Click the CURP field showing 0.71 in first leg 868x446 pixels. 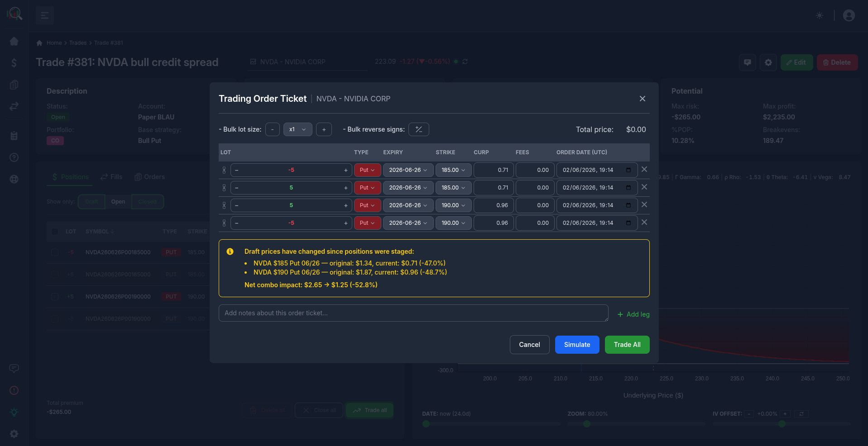[494, 170]
